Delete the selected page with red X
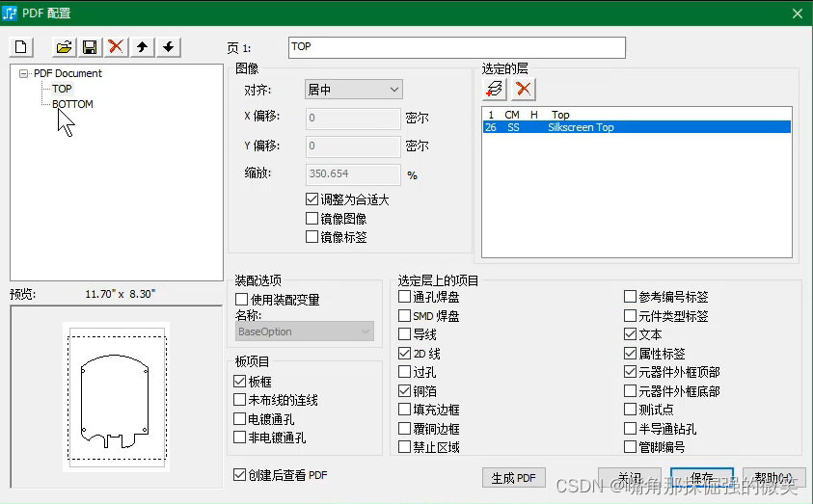 pyautogui.click(x=116, y=46)
